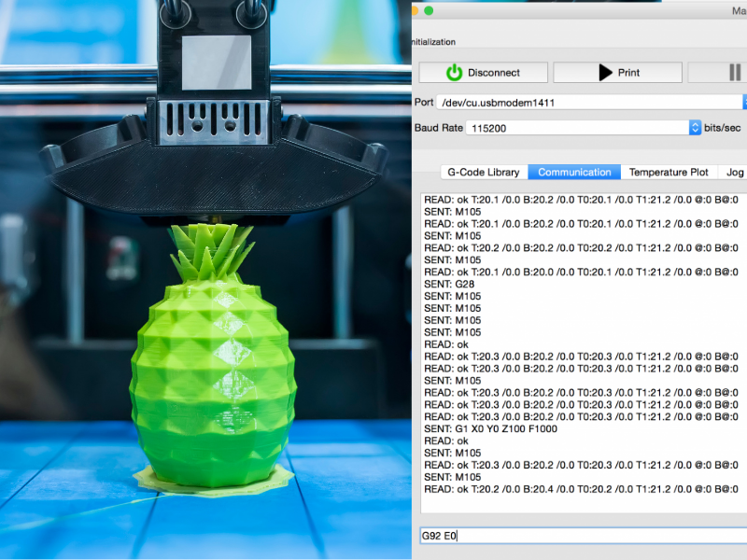The height and width of the screenshot is (560, 747).
Task: Click the G92 E0 command input field
Action: click(579, 536)
